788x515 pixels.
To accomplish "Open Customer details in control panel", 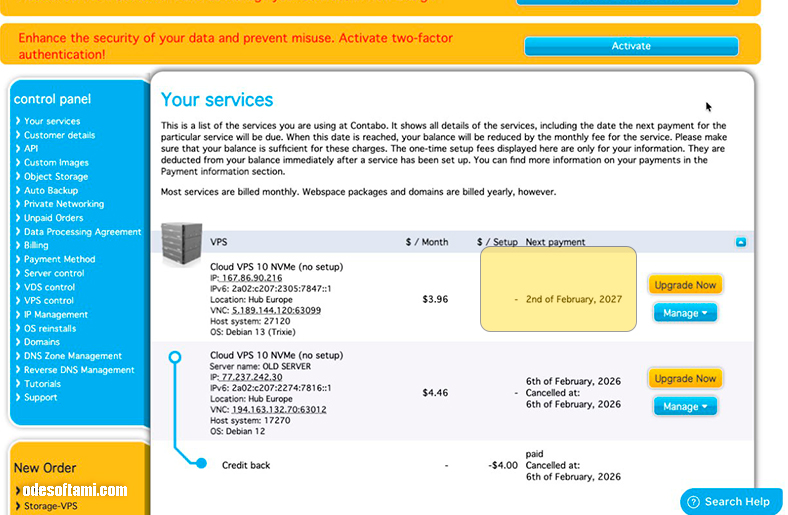I will (x=59, y=135).
